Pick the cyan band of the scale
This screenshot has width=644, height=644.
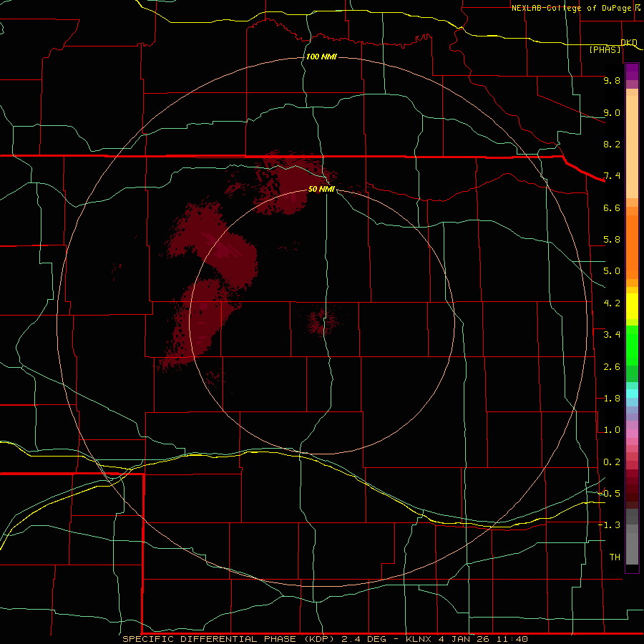tap(632, 393)
